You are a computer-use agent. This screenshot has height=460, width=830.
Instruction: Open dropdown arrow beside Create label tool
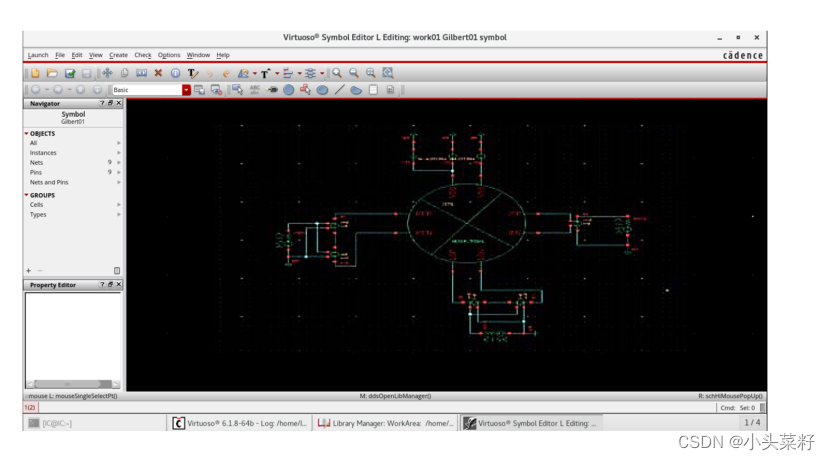pyautogui.click(x=277, y=74)
